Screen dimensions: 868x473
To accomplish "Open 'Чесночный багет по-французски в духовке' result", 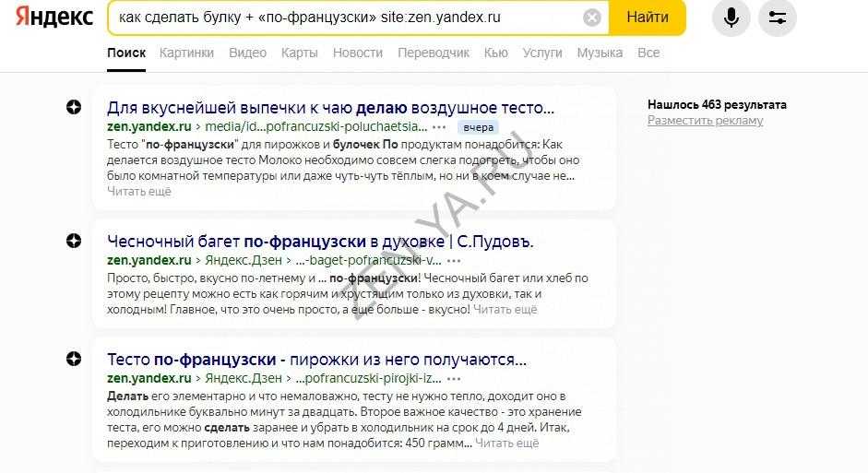I will [x=320, y=242].
